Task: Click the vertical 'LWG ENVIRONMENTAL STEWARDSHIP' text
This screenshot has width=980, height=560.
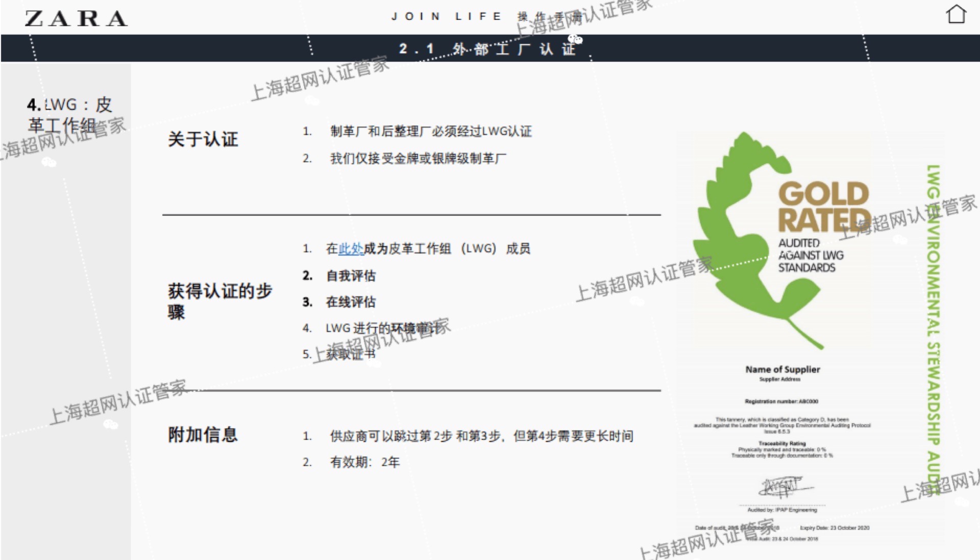Action: [933, 329]
